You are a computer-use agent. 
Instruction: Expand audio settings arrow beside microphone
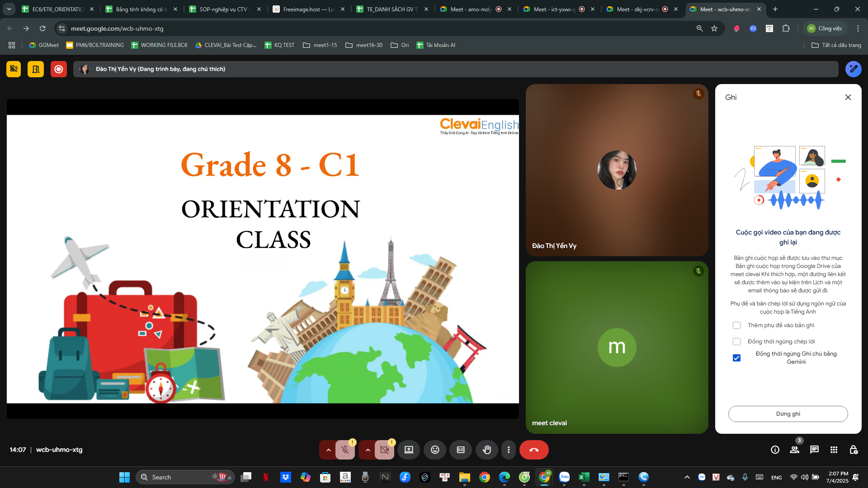click(x=328, y=450)
